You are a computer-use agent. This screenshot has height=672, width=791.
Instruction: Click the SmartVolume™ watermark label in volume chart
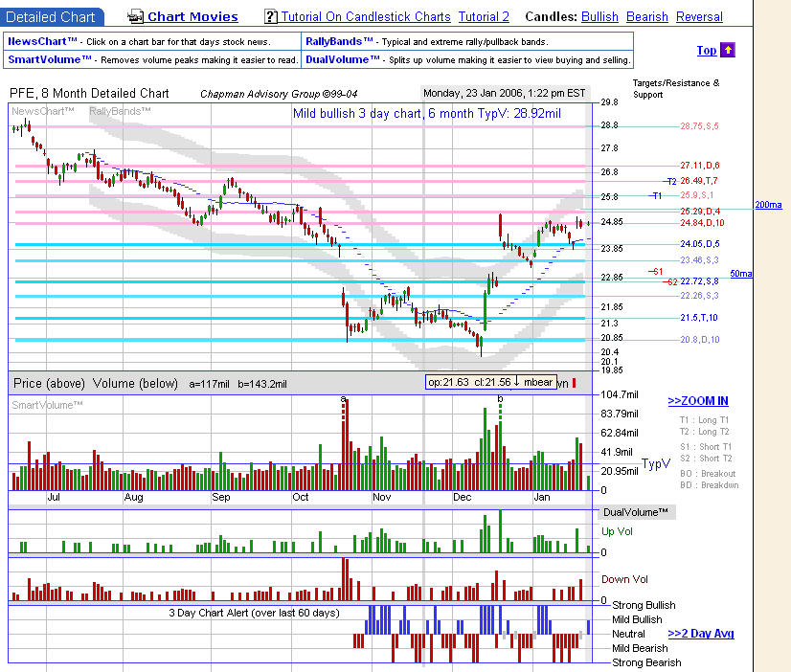47,405
